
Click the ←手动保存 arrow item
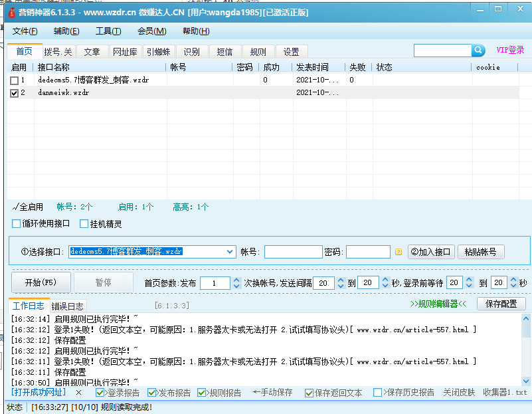click(272, 393)
